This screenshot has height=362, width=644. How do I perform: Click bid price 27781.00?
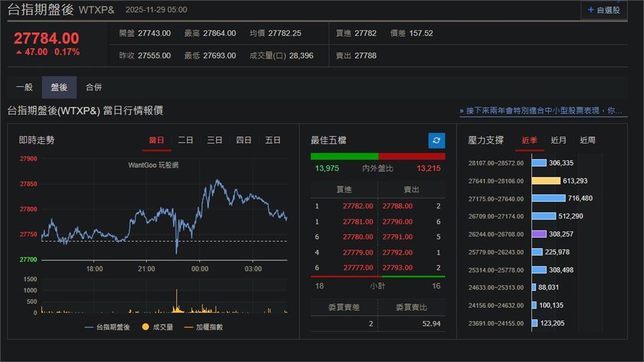click(x=358, y=222)
